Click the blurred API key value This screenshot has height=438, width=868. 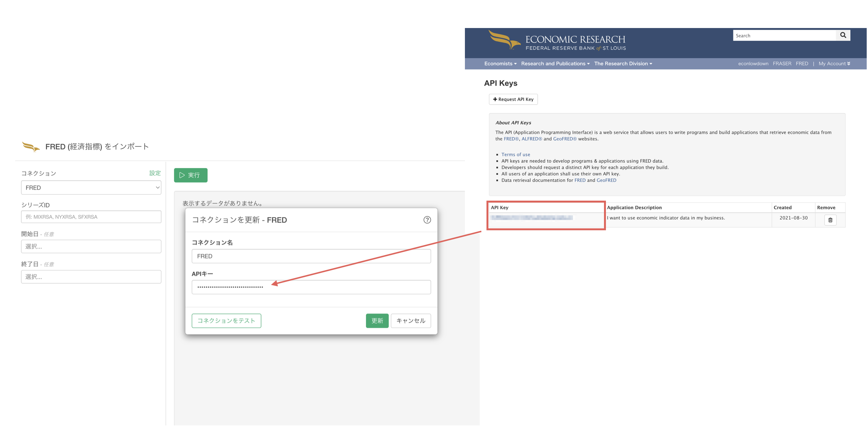[x=532, y=218]
